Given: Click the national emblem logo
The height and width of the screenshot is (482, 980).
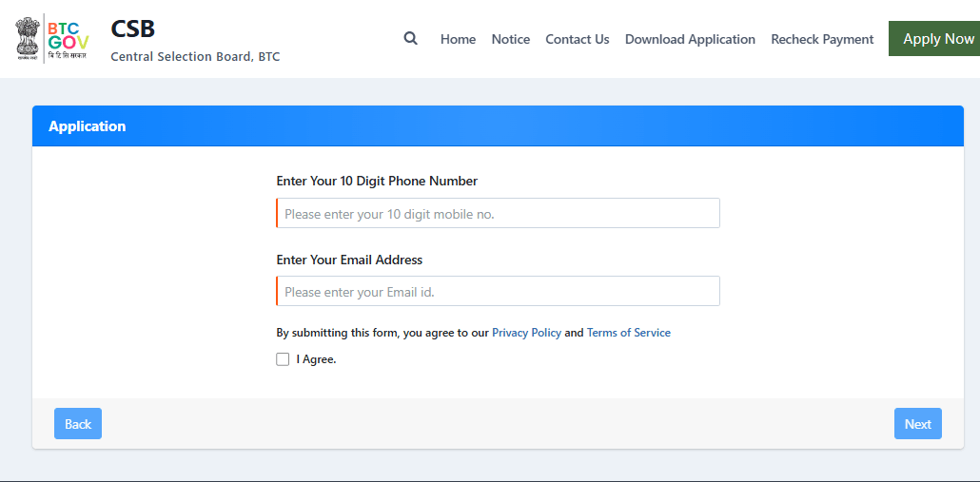Looking at the screenshot, I should point(29,38).
